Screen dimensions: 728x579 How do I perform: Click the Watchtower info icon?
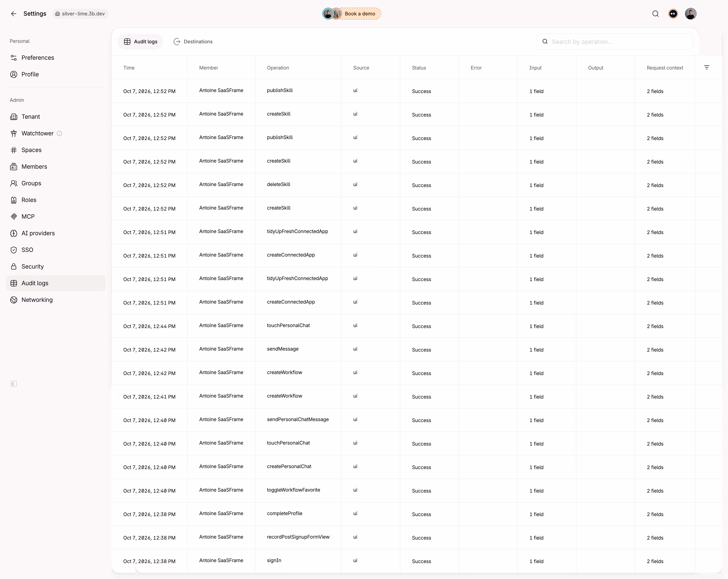coord(59,133)
